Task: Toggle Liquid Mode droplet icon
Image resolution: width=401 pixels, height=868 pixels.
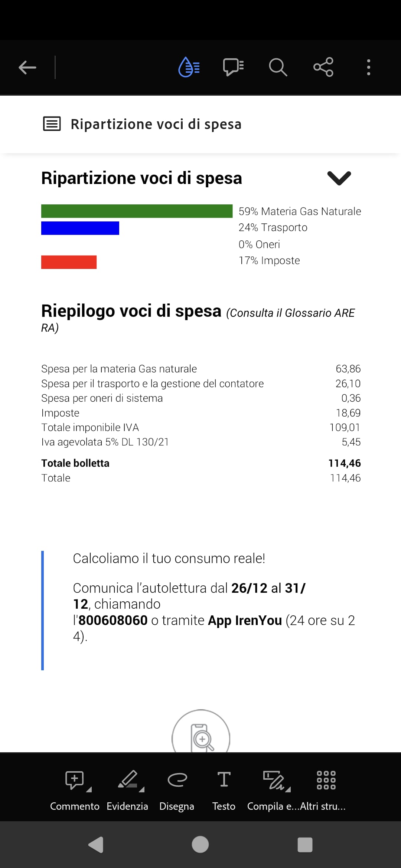Action: (x=189, y=67)
